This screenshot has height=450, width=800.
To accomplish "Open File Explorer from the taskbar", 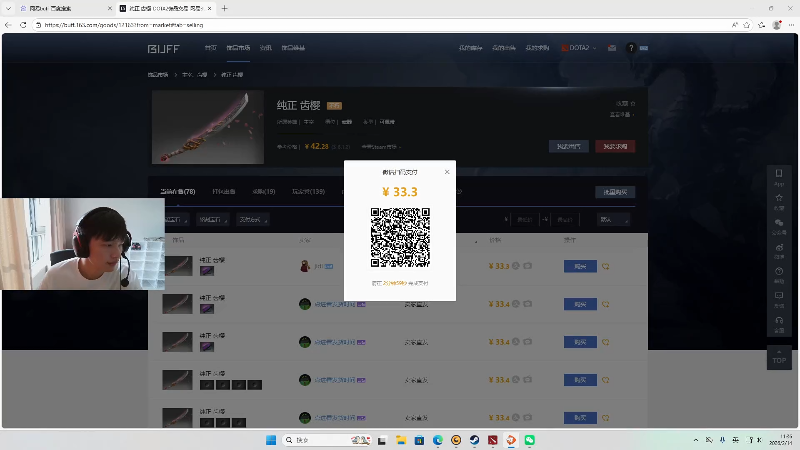I will tap(401, 440).
